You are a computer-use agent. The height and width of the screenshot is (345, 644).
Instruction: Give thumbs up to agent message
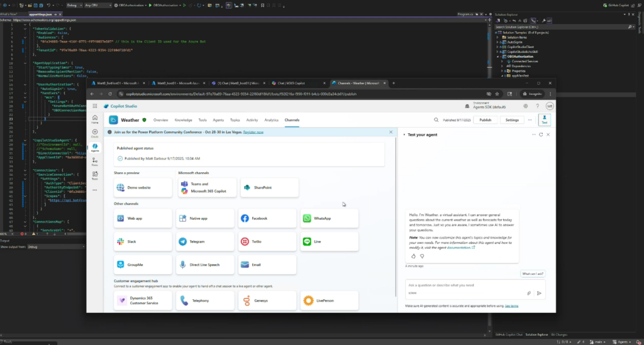(413, 256)
